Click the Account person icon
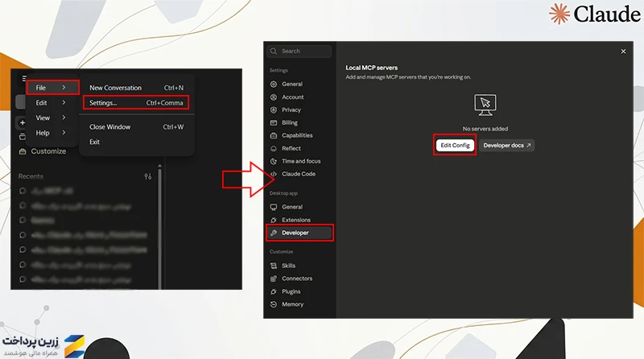644x359 pixels. tap(274, 97)
